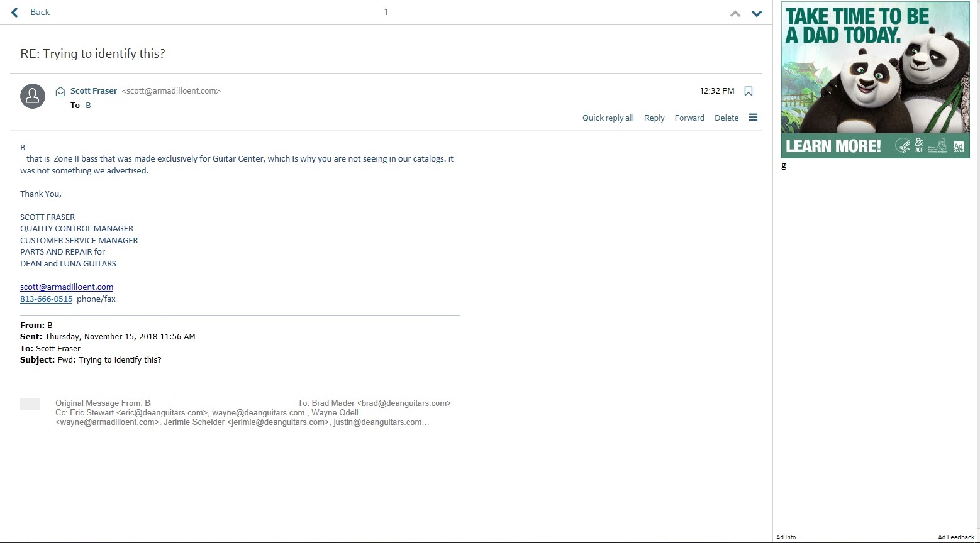Click DEAN and LUNA GUITARS line
Viewport: 980px width, 543px height.
click(x=68, y=264)
